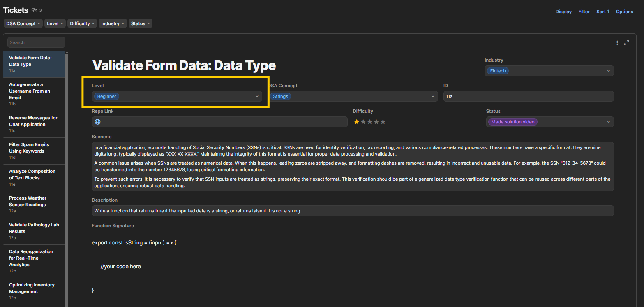This screenshot has width=644, height=307.
Task: Click the Options button
Action: click(x=624, y=12)
